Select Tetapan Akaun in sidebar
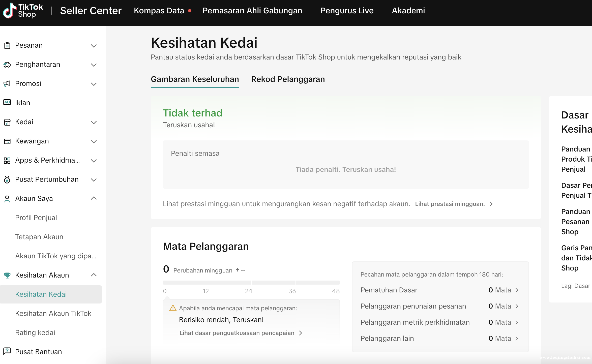 point(39,237)
